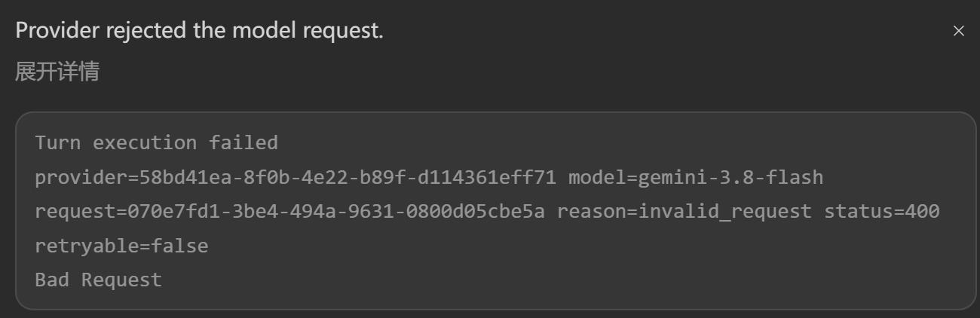
Task: Dismiss the error notification with the X icon
Action: tap(958, 31)
